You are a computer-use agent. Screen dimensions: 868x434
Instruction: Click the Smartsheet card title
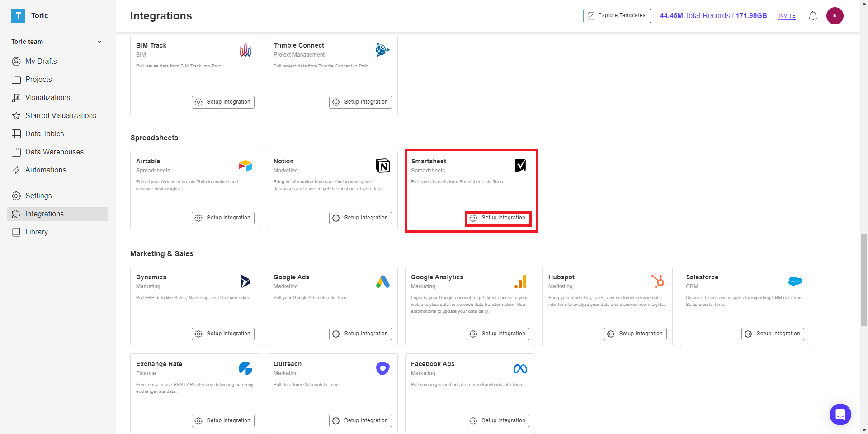tap(429, 162)
